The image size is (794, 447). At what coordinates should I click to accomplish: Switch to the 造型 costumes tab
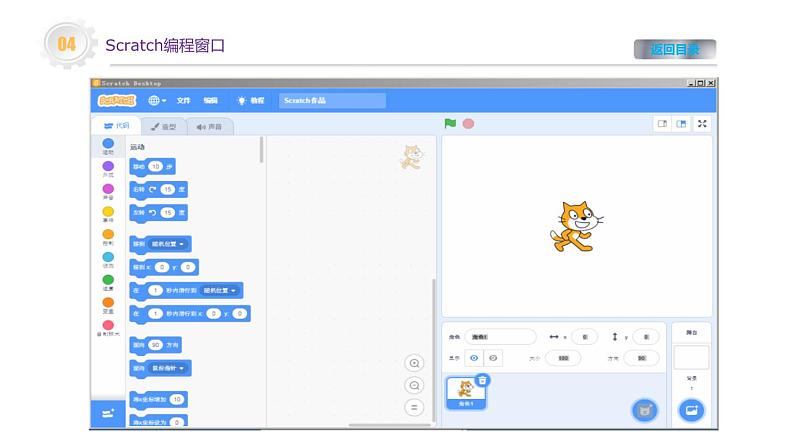[164, 127]
